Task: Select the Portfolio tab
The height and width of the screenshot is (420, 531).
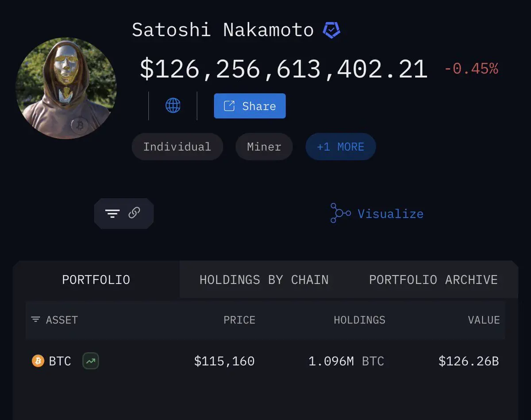Action: (x=96, y=280)
